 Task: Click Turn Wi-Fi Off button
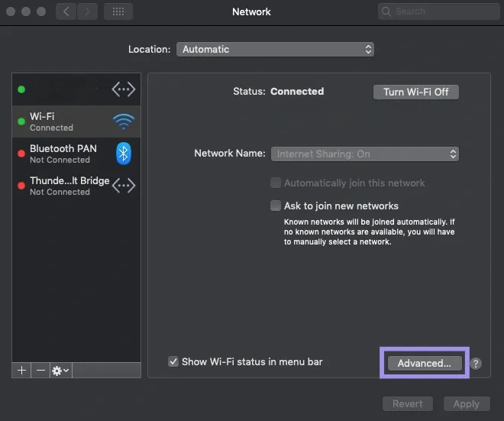click(x=416, y=92)
